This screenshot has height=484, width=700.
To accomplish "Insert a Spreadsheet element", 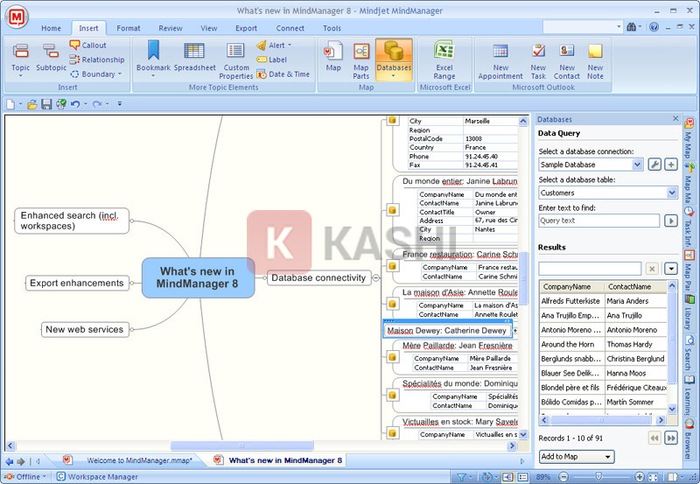I will tap(195, 57).
